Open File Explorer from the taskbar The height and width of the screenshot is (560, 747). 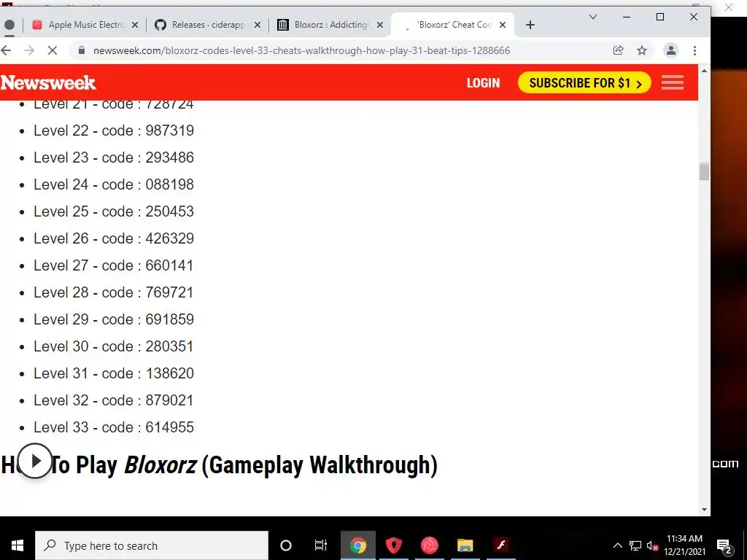point(465,545)
